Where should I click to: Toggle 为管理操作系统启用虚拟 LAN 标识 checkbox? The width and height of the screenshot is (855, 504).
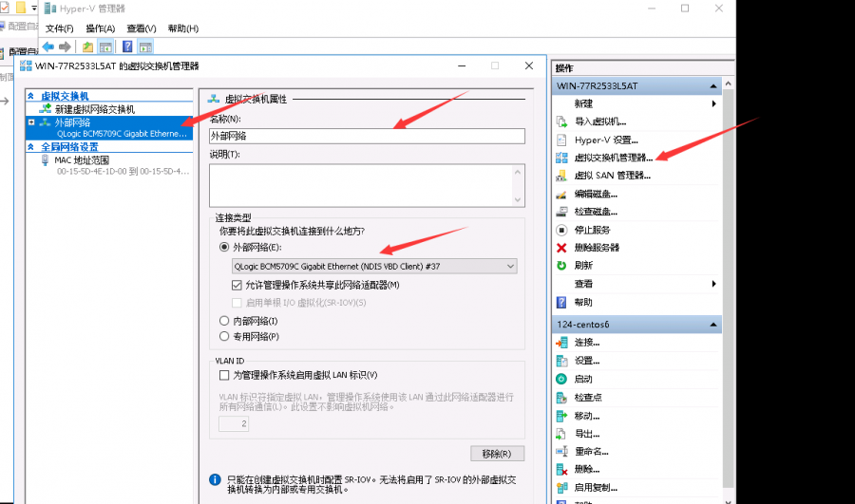click(x=224, y=375)
